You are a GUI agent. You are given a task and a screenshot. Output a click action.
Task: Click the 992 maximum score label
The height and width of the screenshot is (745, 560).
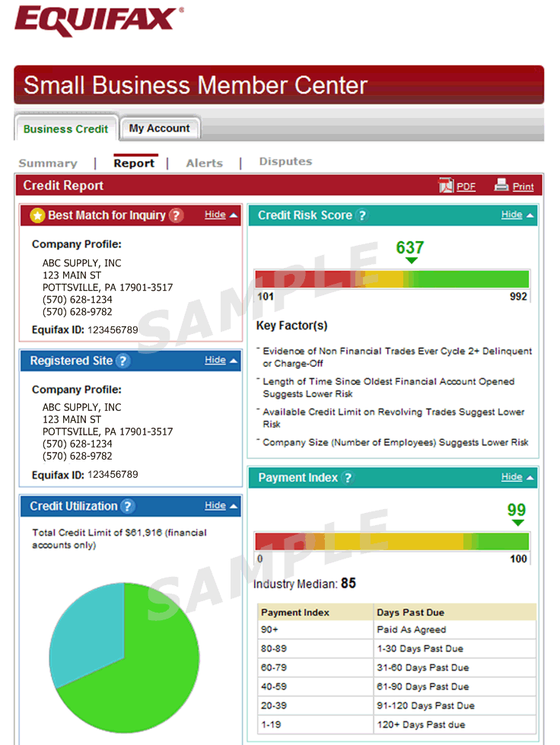518,297
